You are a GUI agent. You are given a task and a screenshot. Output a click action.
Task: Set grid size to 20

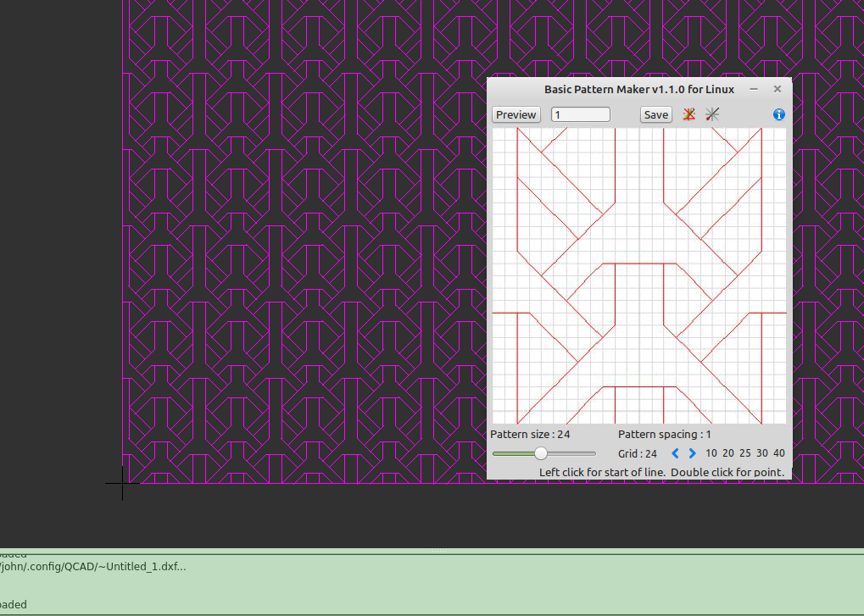pyautogui.click(x=727, y=453)
